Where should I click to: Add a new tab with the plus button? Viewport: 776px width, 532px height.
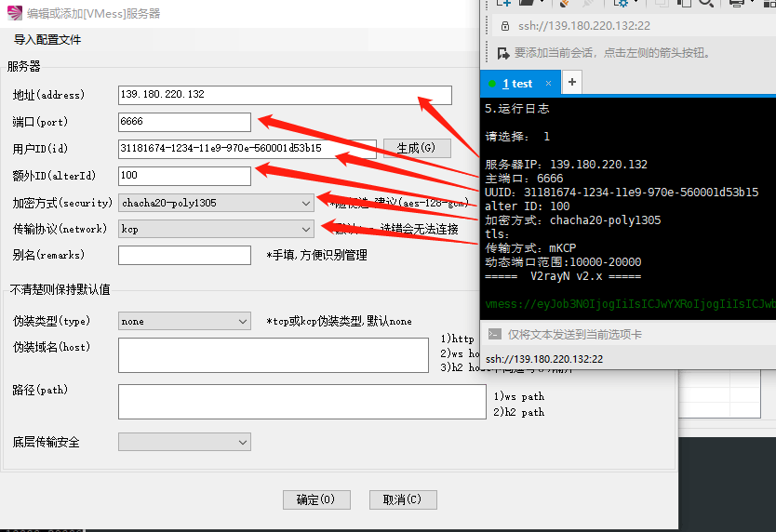pos(572,83)
